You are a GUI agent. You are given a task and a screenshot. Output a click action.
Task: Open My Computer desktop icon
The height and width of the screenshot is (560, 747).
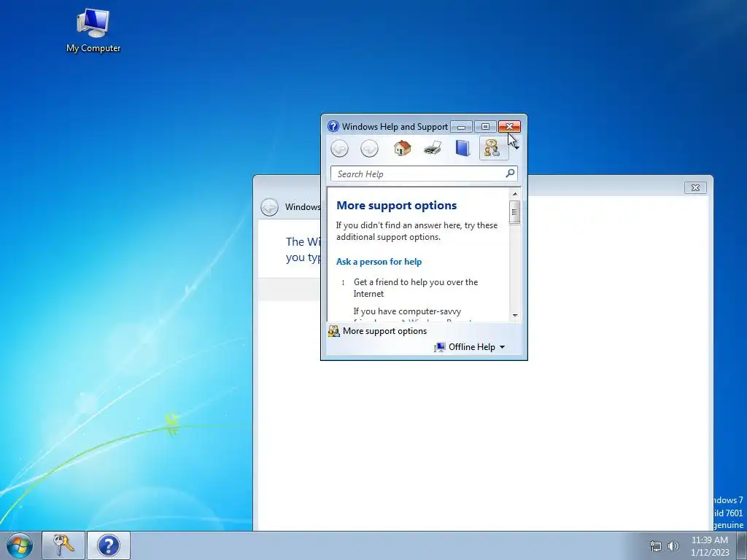coord(93,31)
